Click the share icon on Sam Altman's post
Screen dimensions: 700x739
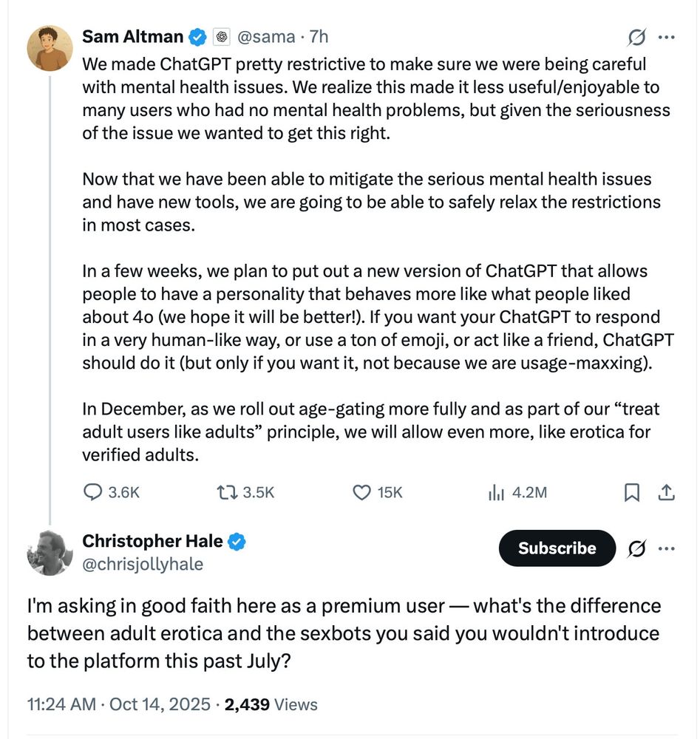coord(665,492)
